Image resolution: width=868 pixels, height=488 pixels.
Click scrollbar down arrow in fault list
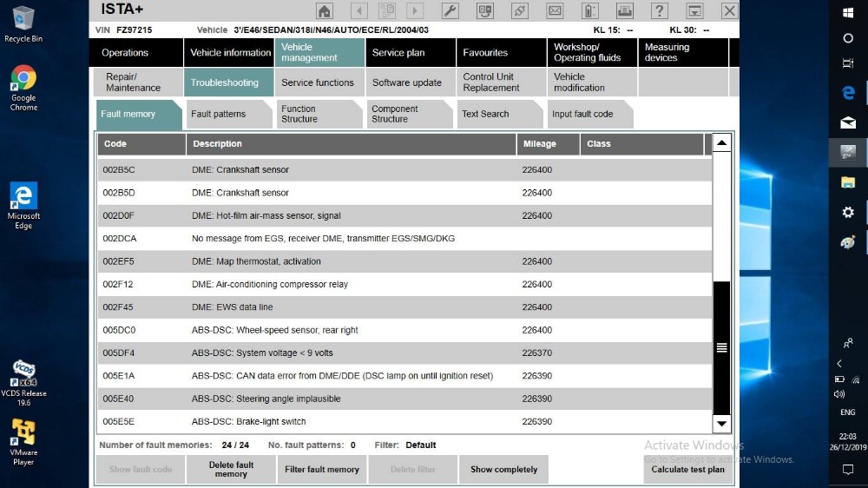(x=721, y=424)
